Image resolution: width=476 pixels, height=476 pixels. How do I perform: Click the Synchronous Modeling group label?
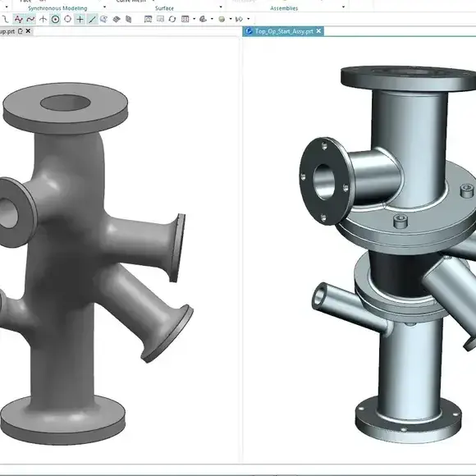tap(57, 8)
